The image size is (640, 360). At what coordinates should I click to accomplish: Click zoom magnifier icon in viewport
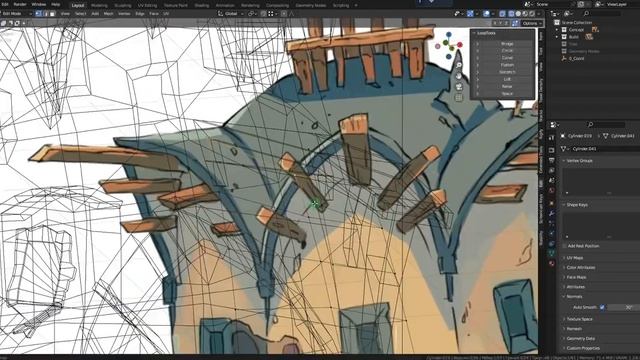(x=459, y=65)
